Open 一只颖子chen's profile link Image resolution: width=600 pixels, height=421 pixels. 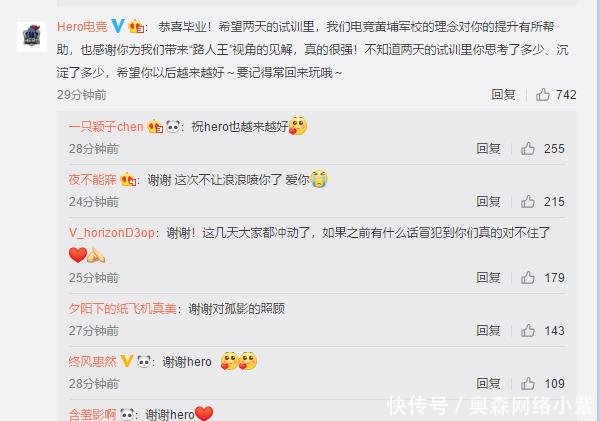point(106,127)
